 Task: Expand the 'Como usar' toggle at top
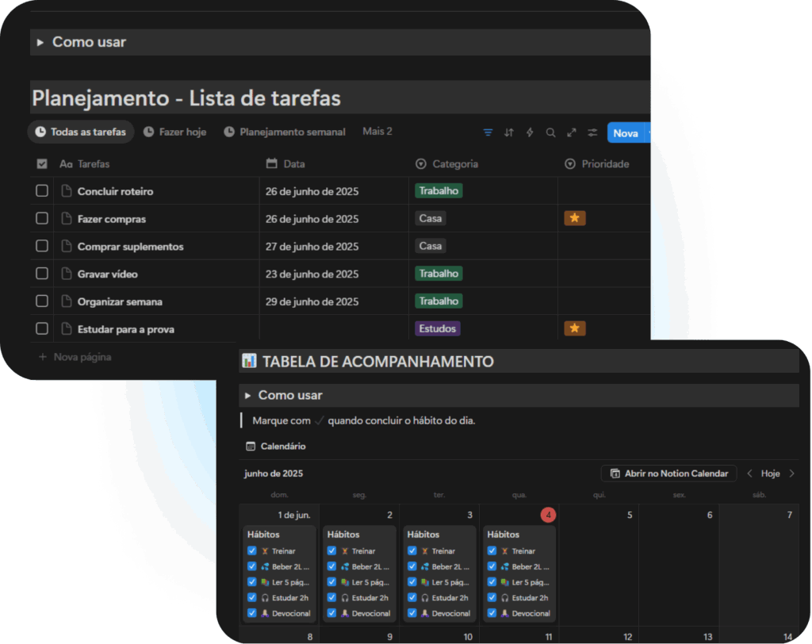[x=40, y=42]
